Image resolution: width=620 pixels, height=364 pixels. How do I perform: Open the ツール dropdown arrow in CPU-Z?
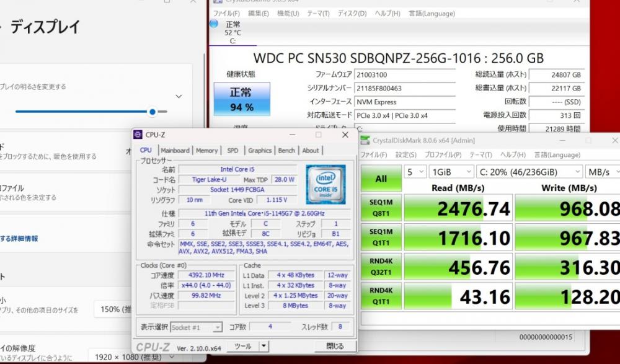click(x=263, y=347)
